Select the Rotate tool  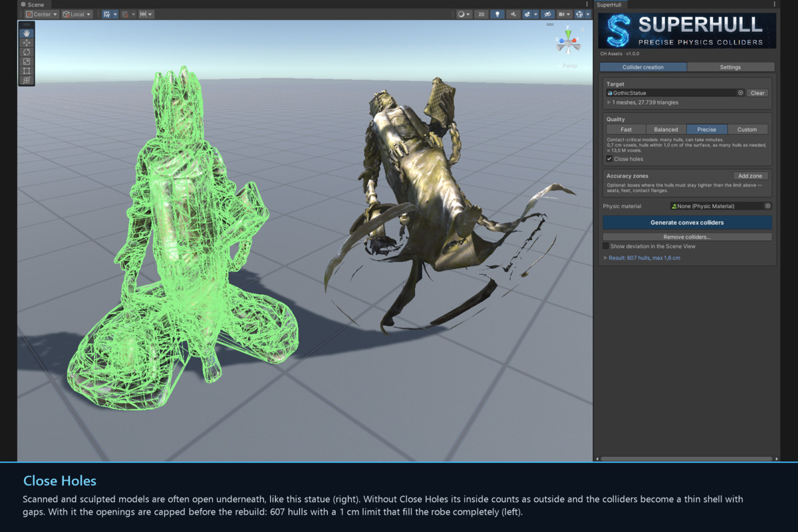click(27, 52)
